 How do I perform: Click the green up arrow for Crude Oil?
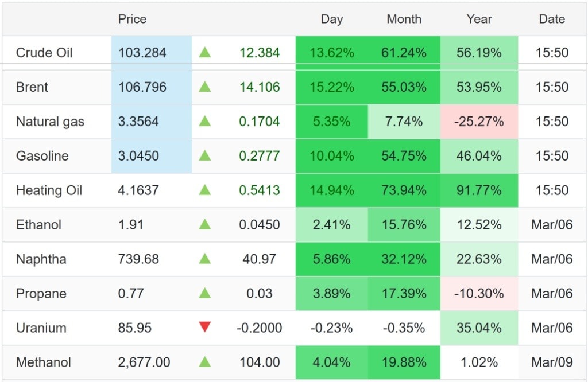click(205, 53)
